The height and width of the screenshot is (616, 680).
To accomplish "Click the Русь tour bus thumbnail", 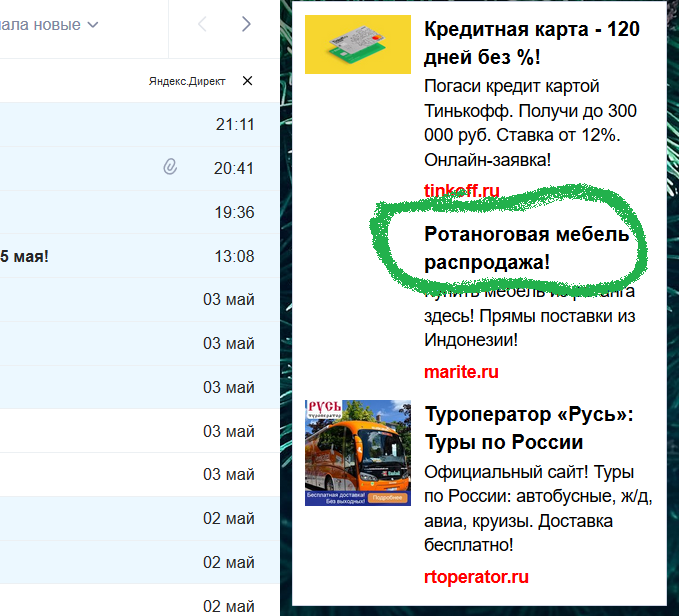I will click(x=358, y=453).
